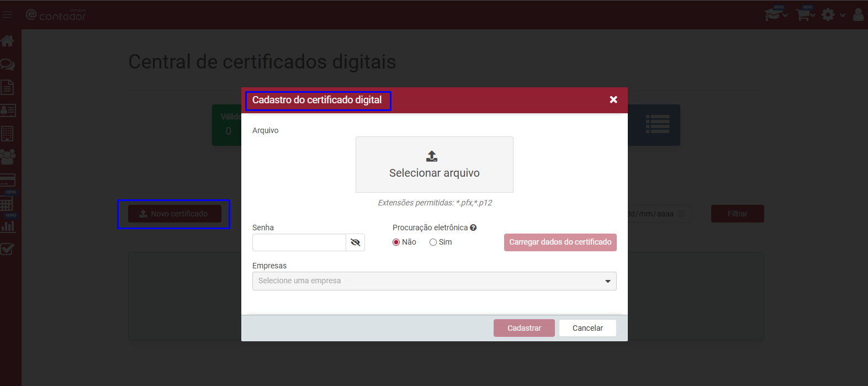
Task: Open the shopping cart icon in header
Action: [803, 14]
